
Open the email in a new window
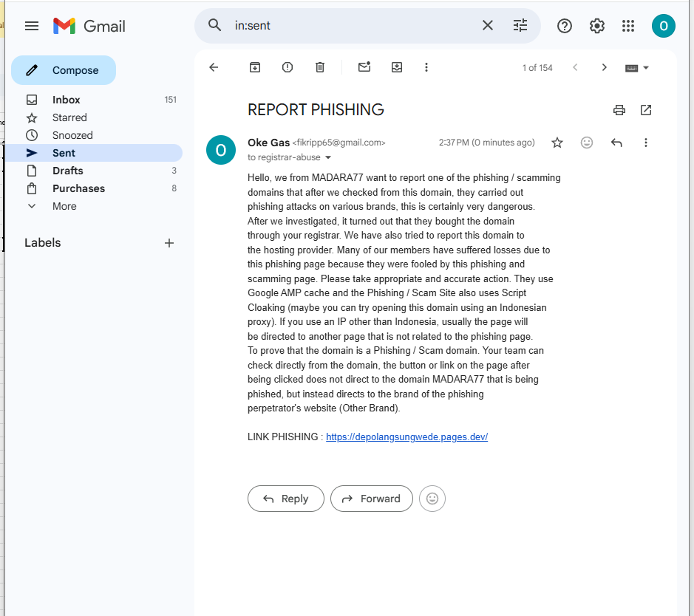pyautogui.click(x=646, y=109)
